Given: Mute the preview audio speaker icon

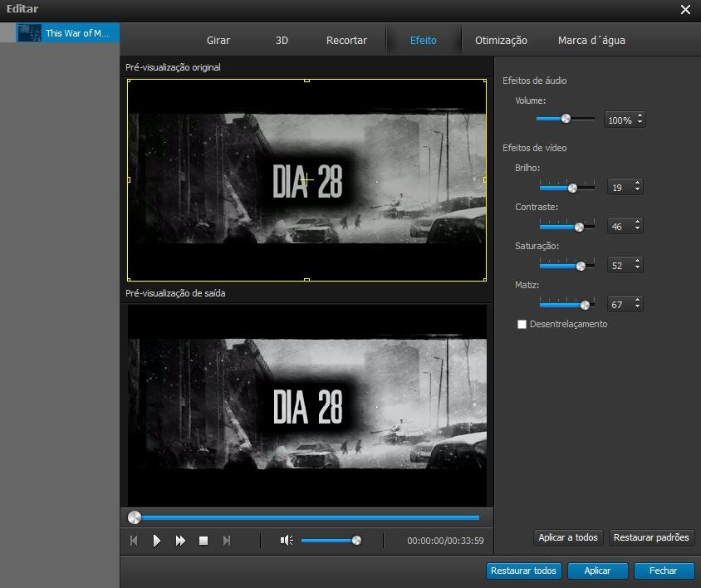Looking at the screenshot, I should [287, 541].
